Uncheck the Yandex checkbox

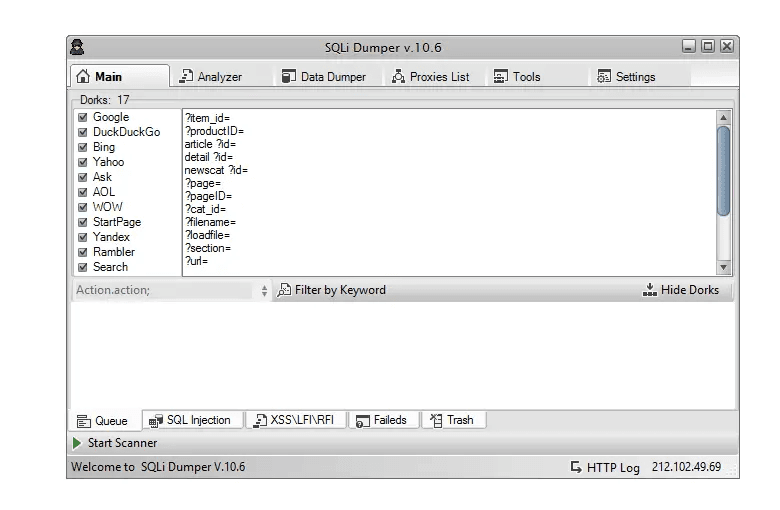pos(83,237)
